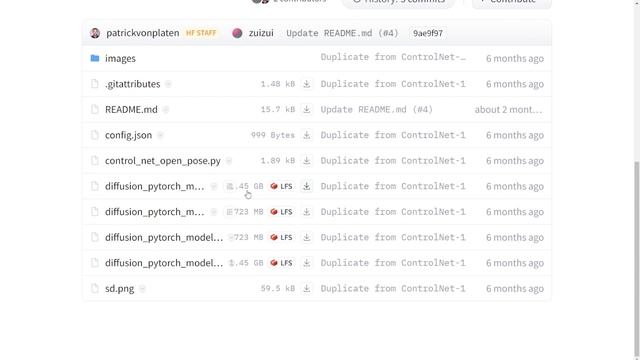
Task: Click the 999 Bytes size of config.json
Action: click(273, 135)
